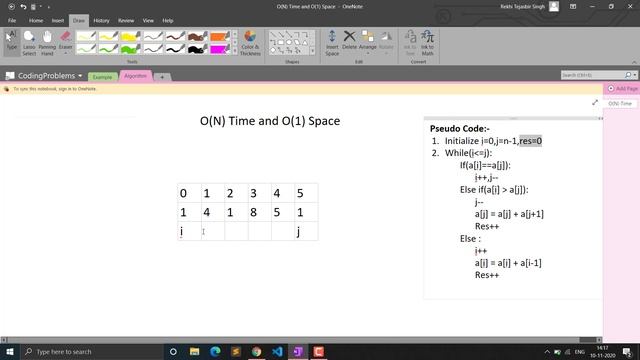The height and width of the screenshot is (360, 640).
Task: Open the search scope dropdown arrow
Action: [x=635, y=75]
